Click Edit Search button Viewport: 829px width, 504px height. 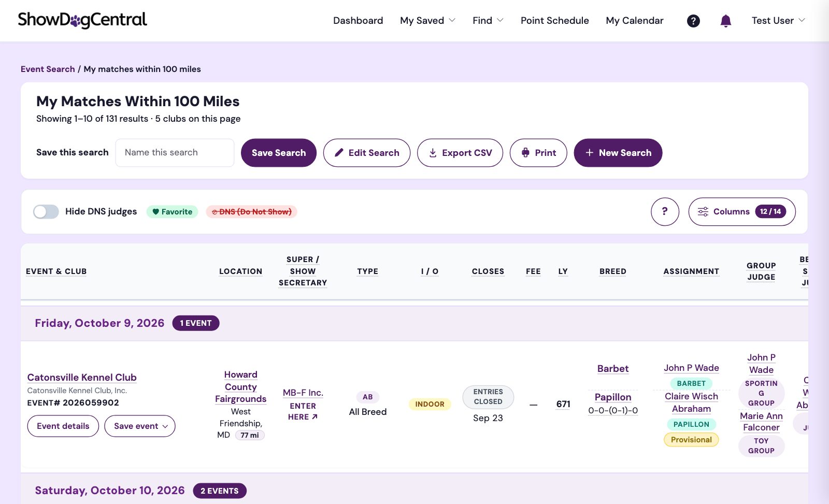pos(367,153)
